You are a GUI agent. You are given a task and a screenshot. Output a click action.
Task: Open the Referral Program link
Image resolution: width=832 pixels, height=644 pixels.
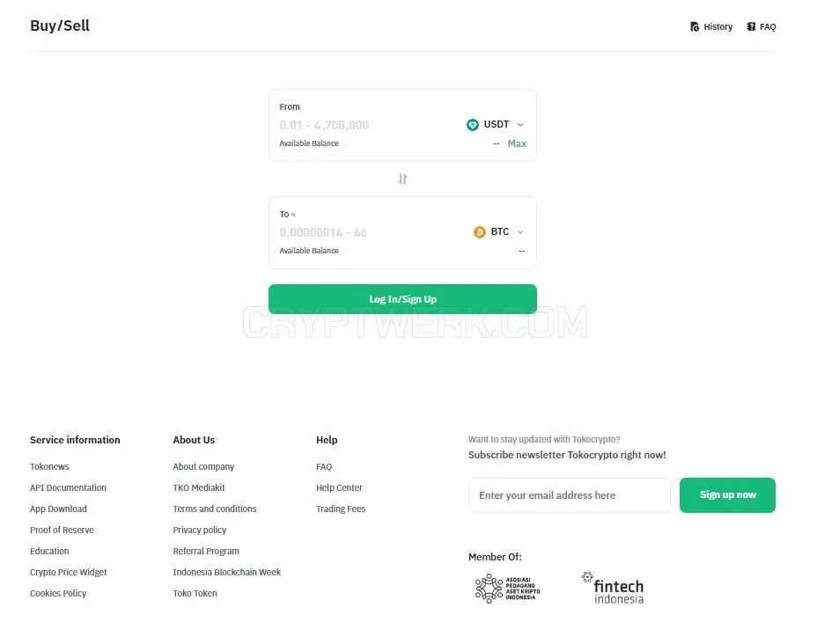pyautogui.click(x=206, y=552)
